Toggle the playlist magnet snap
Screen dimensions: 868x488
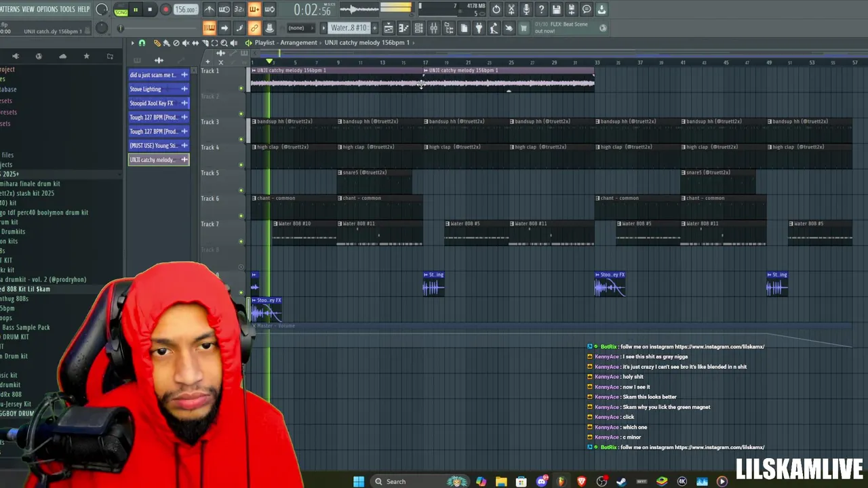(142, 43)
